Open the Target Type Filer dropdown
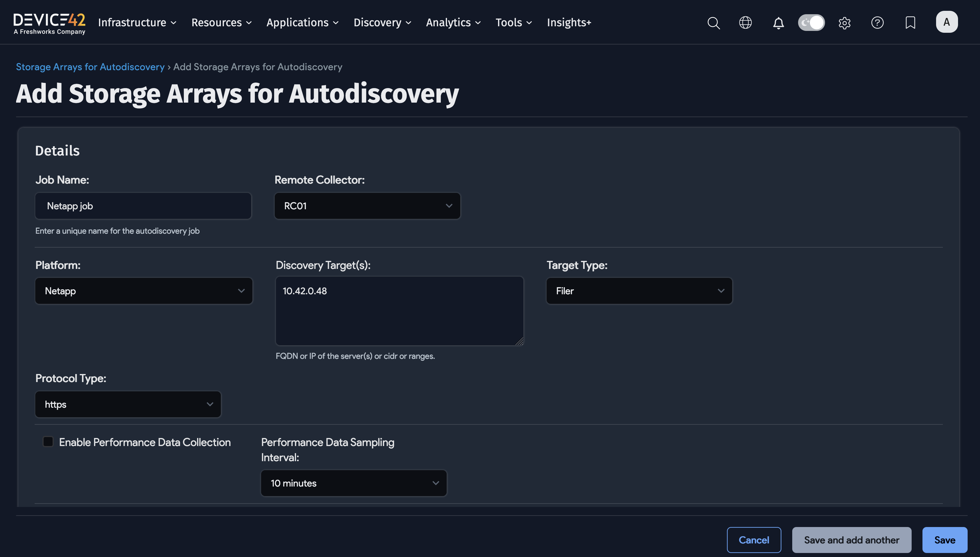The width and height of the screenshot is (980, 557). (639, 291)
